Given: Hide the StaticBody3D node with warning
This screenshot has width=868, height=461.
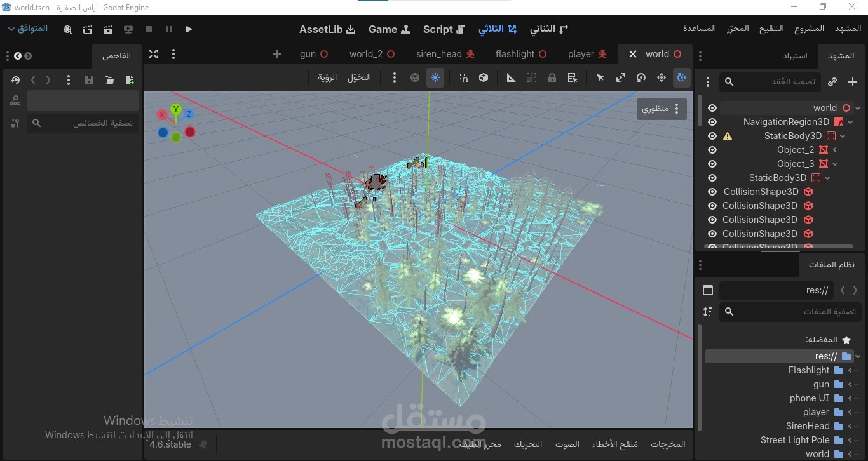Looking at the screenshot, I should [x=712, y=136].
